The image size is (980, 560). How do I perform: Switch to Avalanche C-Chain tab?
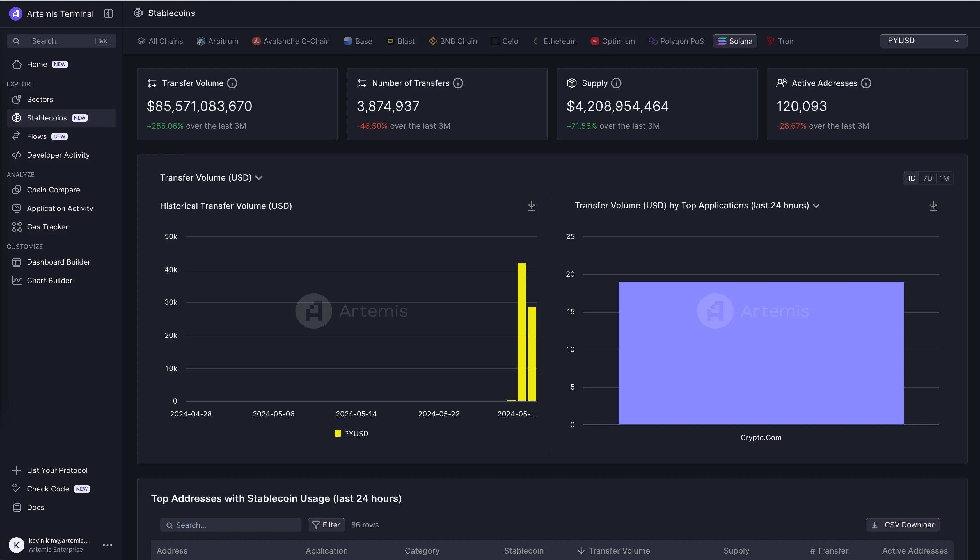[x=291, y=41]
